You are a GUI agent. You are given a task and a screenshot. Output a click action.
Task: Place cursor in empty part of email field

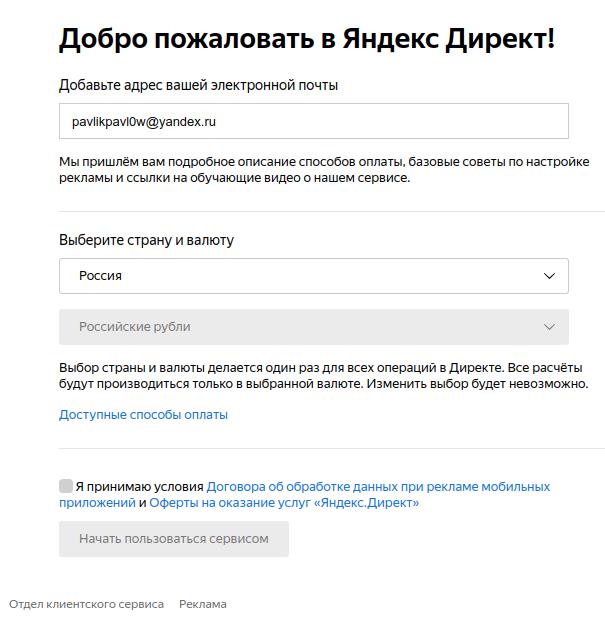pyautogui.click(x=390, y=121)
